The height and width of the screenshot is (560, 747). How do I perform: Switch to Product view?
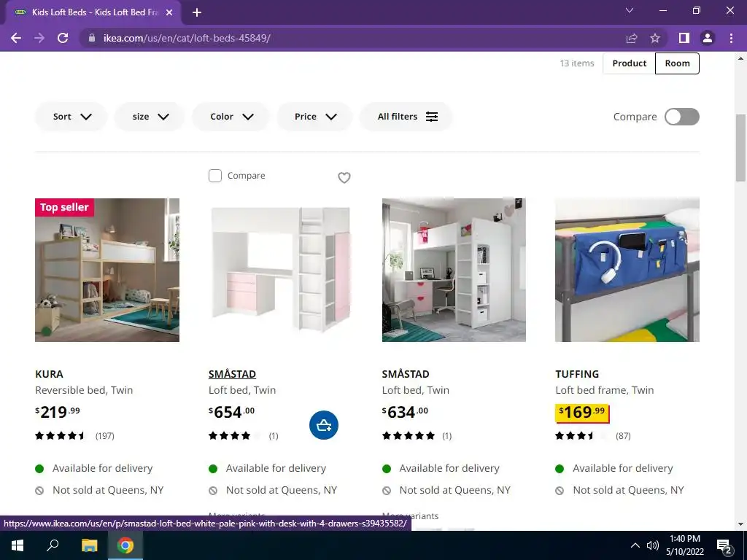click(630, 63)
